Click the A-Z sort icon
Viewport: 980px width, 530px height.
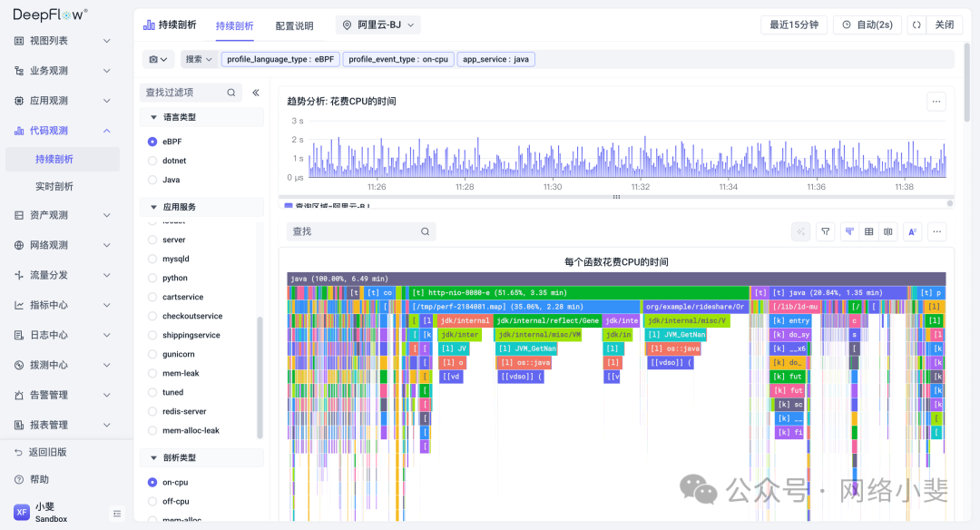(913, 231)
